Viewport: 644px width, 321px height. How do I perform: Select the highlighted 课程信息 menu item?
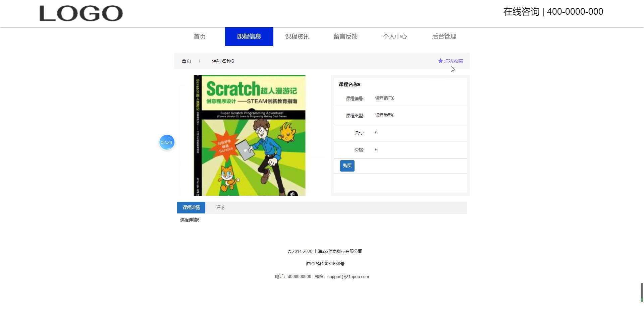(249, 37)
